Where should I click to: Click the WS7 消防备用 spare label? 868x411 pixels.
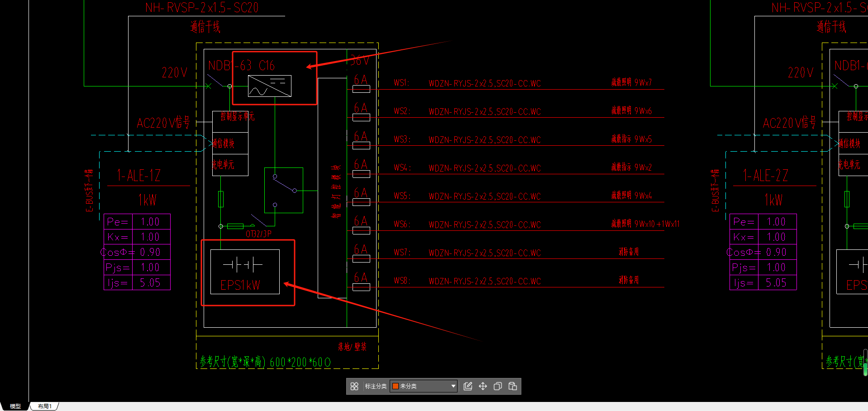coord(629,252)
